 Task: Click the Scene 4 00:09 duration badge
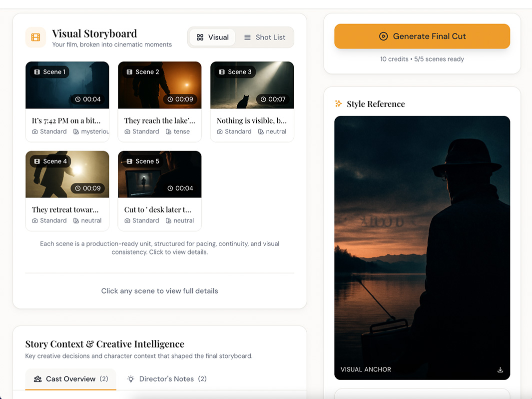click(88, 188)
